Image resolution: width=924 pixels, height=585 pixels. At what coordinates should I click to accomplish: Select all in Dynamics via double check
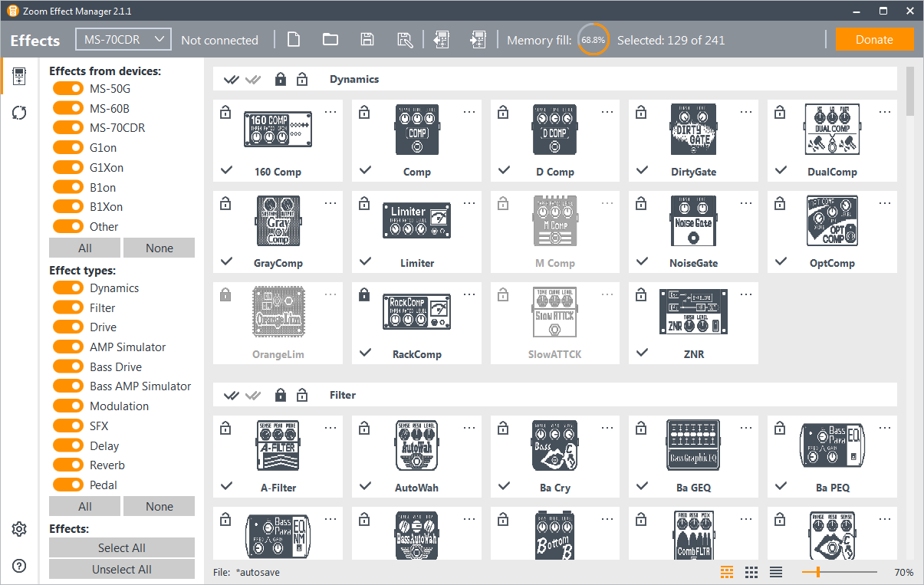[x=231, y=79]
